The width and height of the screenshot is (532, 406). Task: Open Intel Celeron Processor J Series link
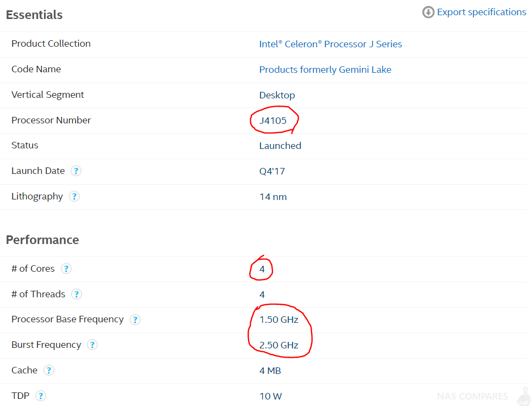331,44
